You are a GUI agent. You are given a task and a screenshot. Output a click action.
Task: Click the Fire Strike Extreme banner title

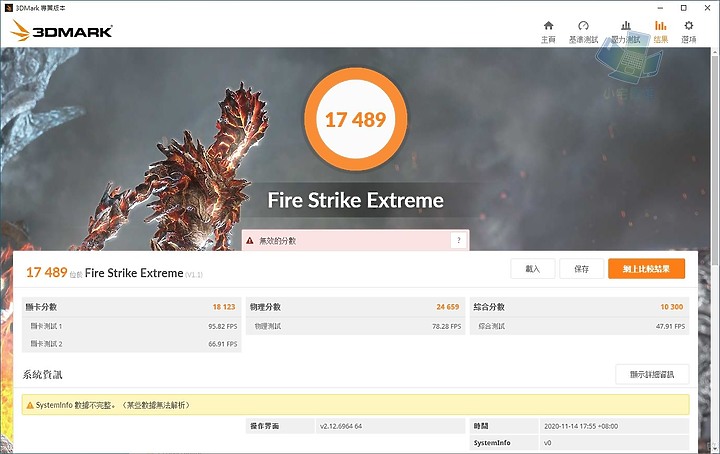355,201
